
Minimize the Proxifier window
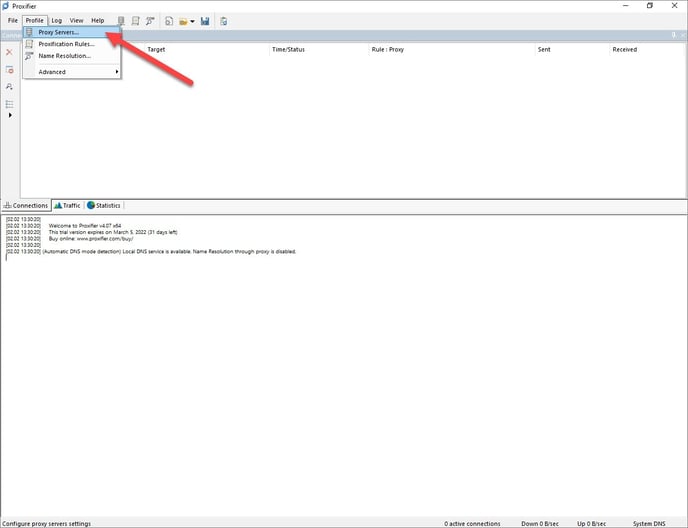click(626, 6)
